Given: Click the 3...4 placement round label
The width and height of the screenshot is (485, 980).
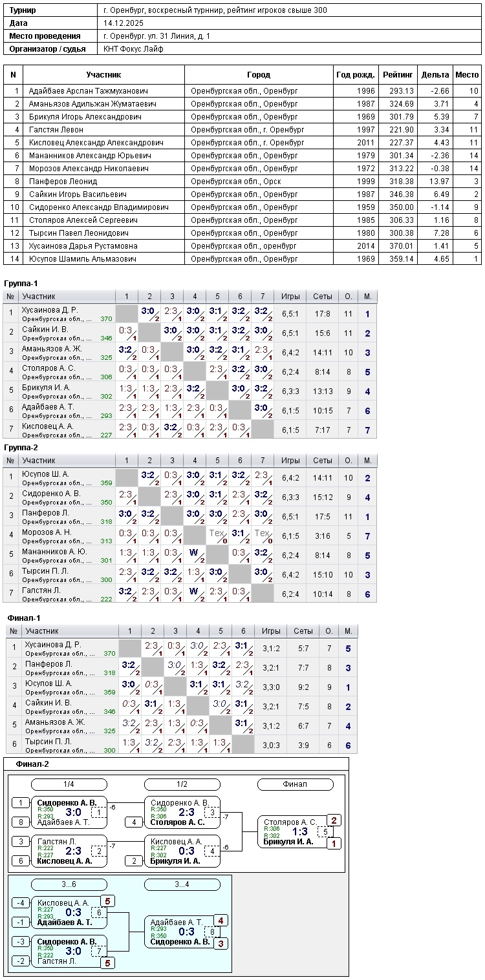Looking at the screenshot, I should pos(182,884).
